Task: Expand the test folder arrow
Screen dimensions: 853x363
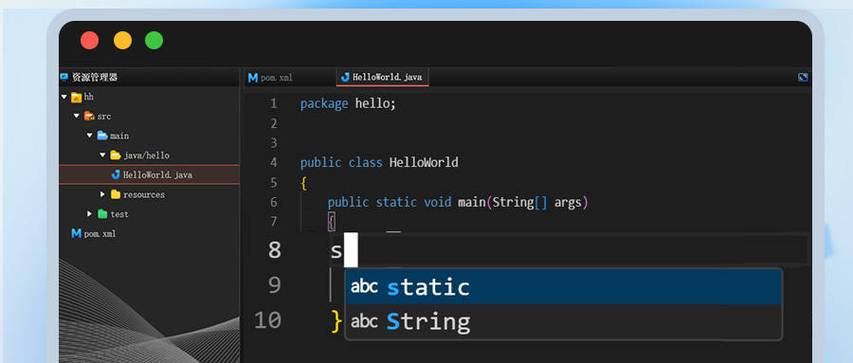Action: [90, 214]
